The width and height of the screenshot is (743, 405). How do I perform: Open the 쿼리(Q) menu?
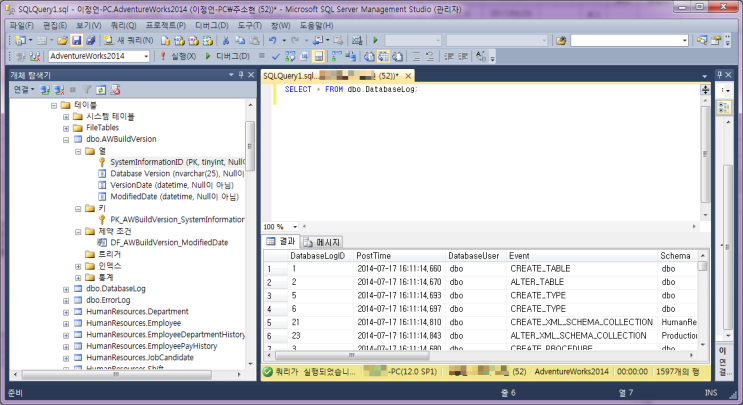123,26
